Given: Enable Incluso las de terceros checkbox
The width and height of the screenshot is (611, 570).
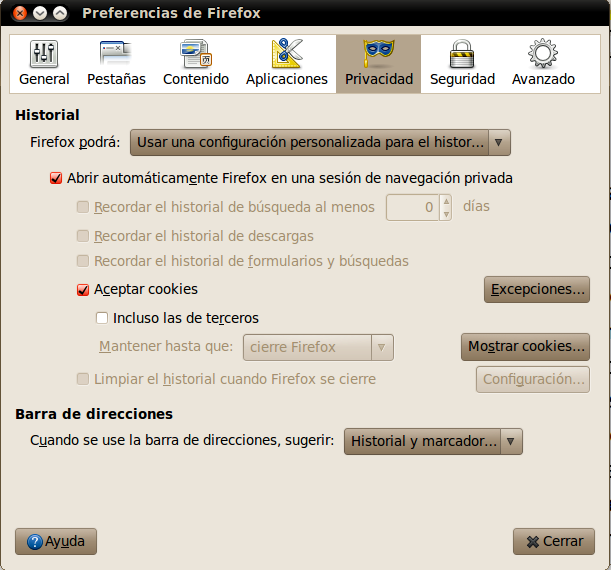Looking at the screenshot, I should point(102,318).
